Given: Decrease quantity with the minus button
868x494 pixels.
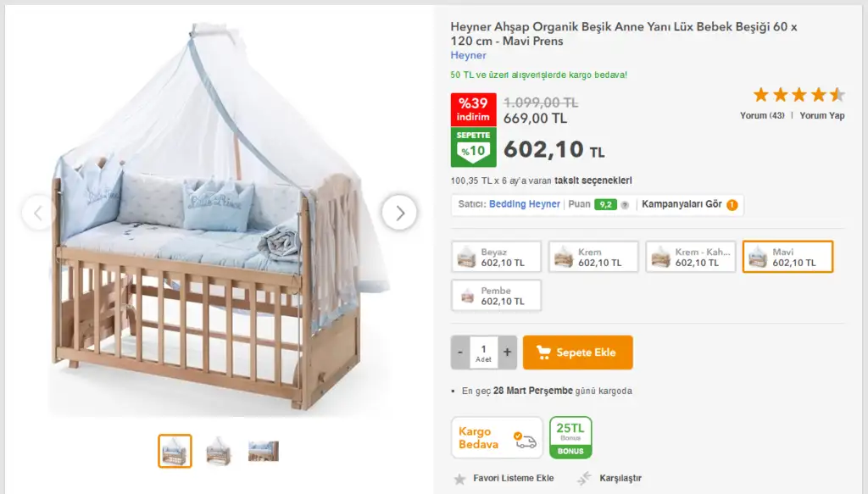Looking at the screenshot, I should pyautogui.click(x=460, y=352).
